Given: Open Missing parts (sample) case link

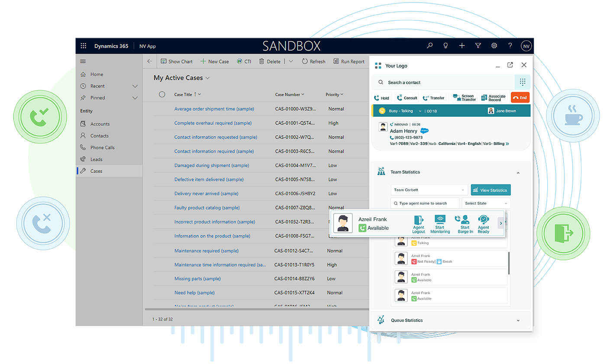Looking at the screenshot, I should pyautogui.click(x=197, y=279).
